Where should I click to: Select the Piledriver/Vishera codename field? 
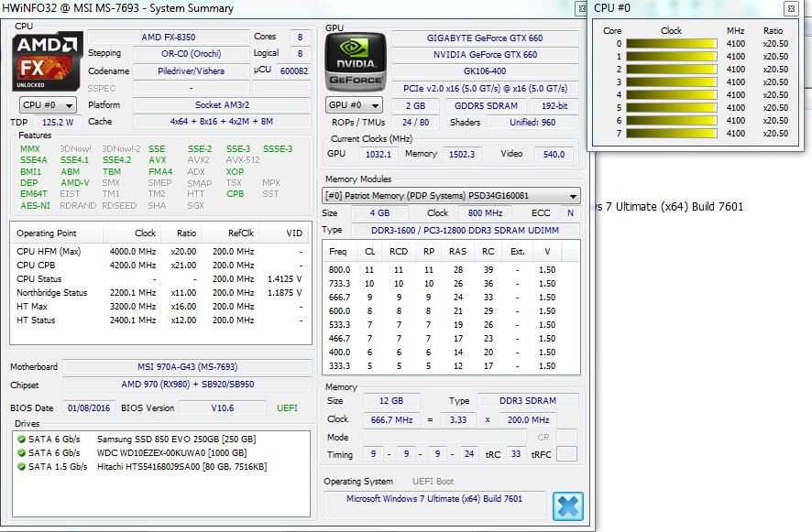[192, 71]
